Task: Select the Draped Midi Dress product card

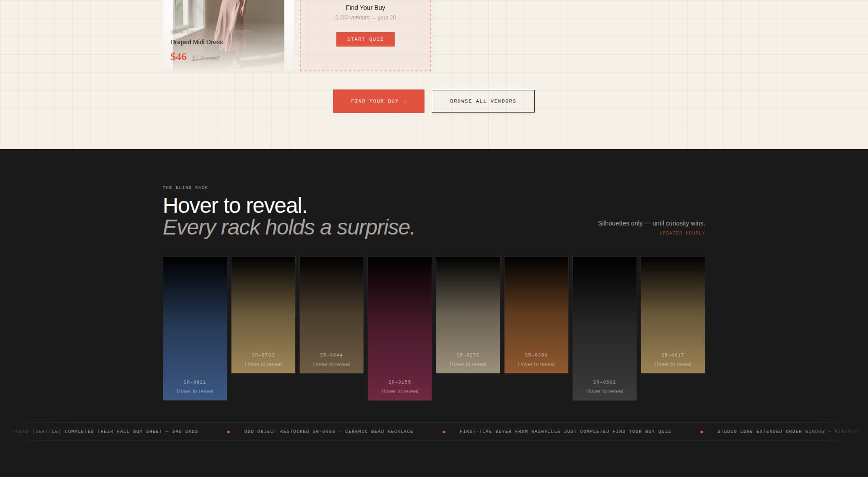Action: [228, 35]
